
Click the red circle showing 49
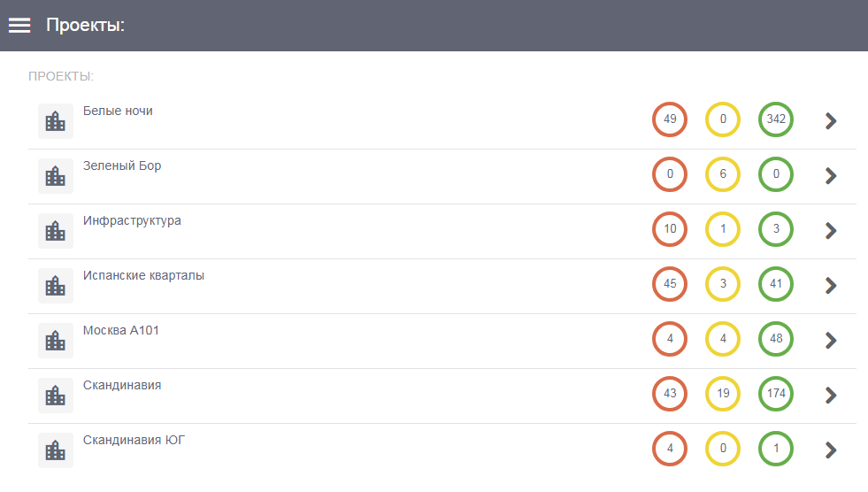click(670, 119)
